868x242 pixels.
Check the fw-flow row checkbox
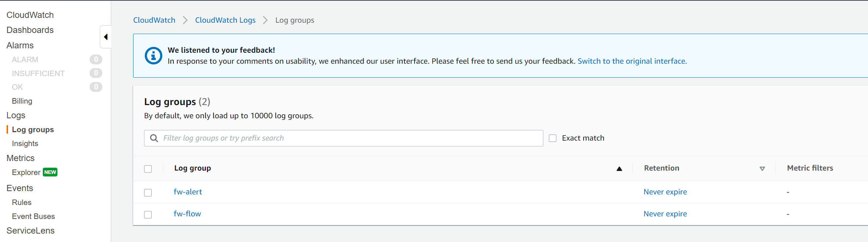(148, 215)
